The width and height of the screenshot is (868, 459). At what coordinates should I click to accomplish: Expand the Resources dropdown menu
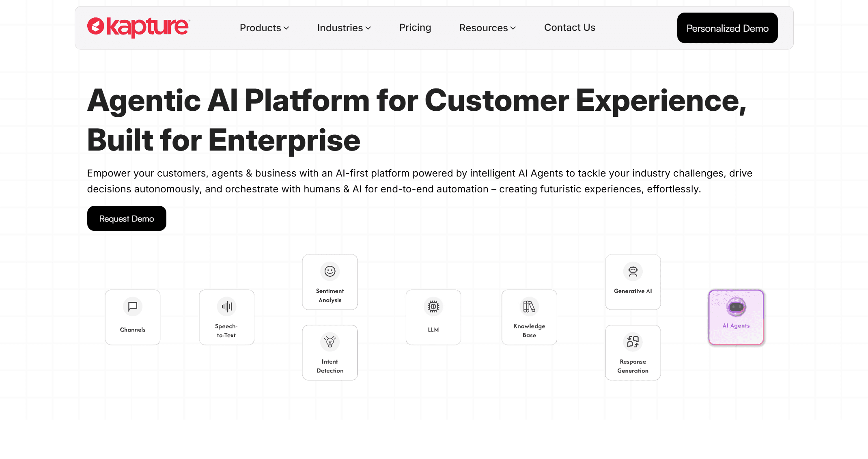coord(487,28)
